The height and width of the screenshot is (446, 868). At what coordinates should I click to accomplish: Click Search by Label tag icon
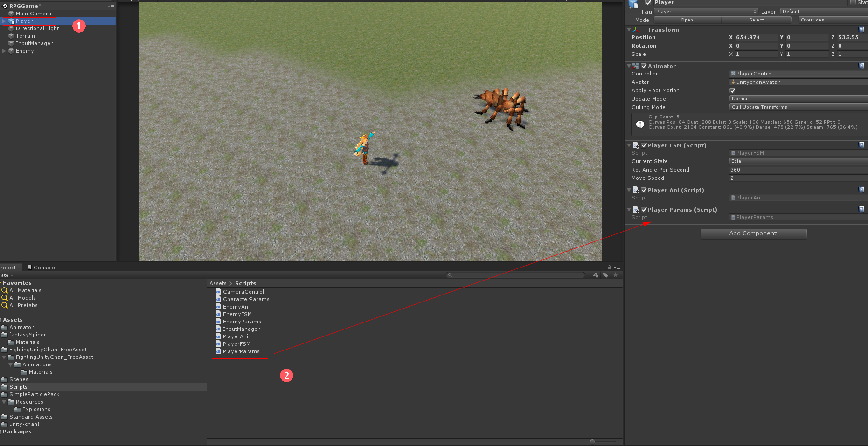coord(605,275)
